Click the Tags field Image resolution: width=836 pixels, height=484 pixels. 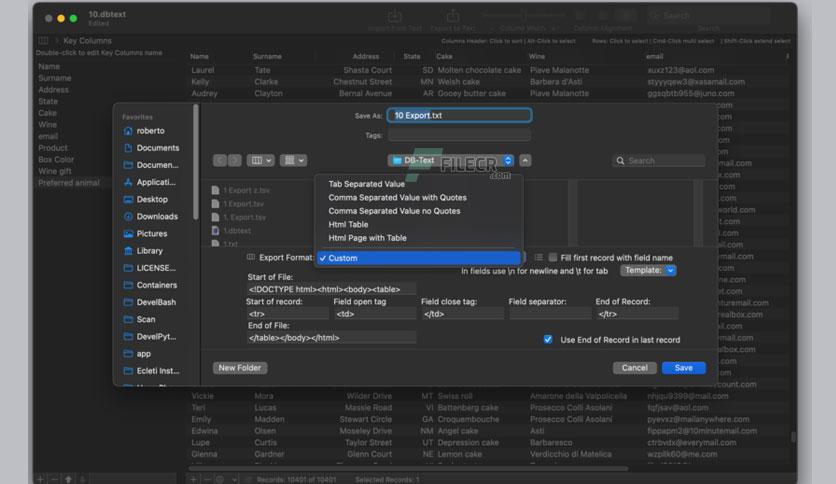[459, 135]
